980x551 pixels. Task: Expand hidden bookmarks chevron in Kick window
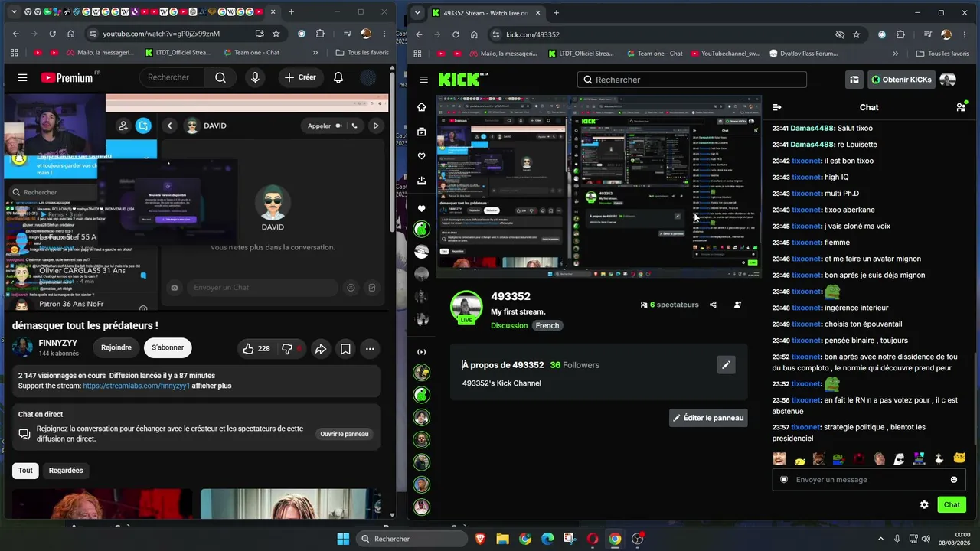pyautogui.click(x=896, y=54)
